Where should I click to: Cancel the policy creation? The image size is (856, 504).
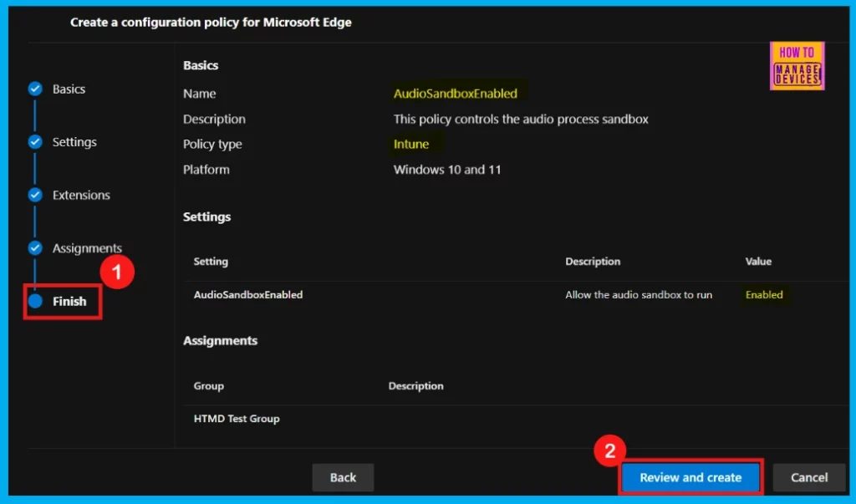809,477
